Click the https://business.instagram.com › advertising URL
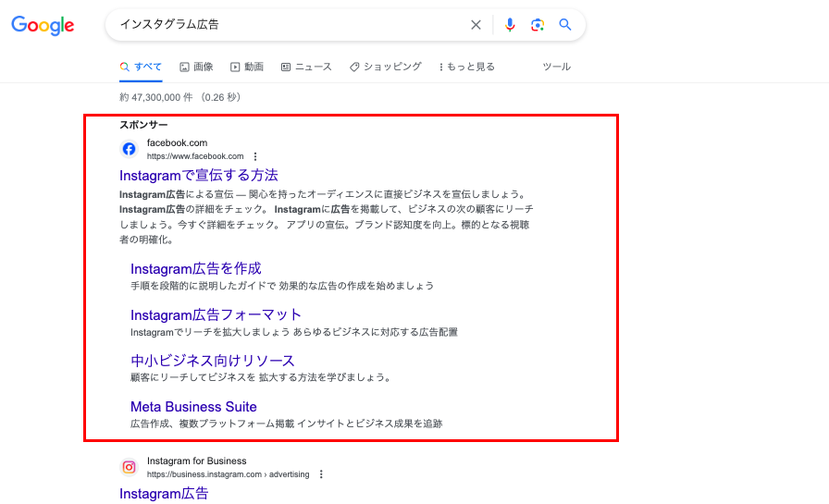Viewport: 829px width, 504px height. point(228,474)
